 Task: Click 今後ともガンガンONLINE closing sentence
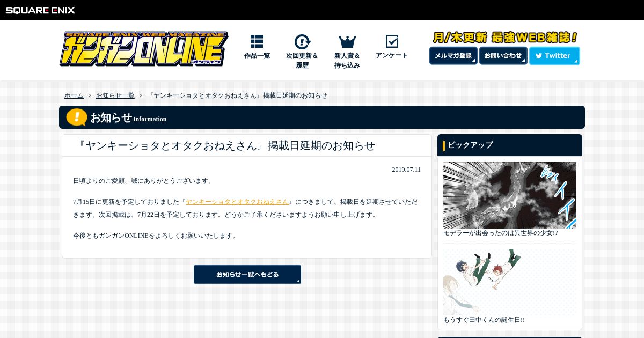(x=156, y=236)
